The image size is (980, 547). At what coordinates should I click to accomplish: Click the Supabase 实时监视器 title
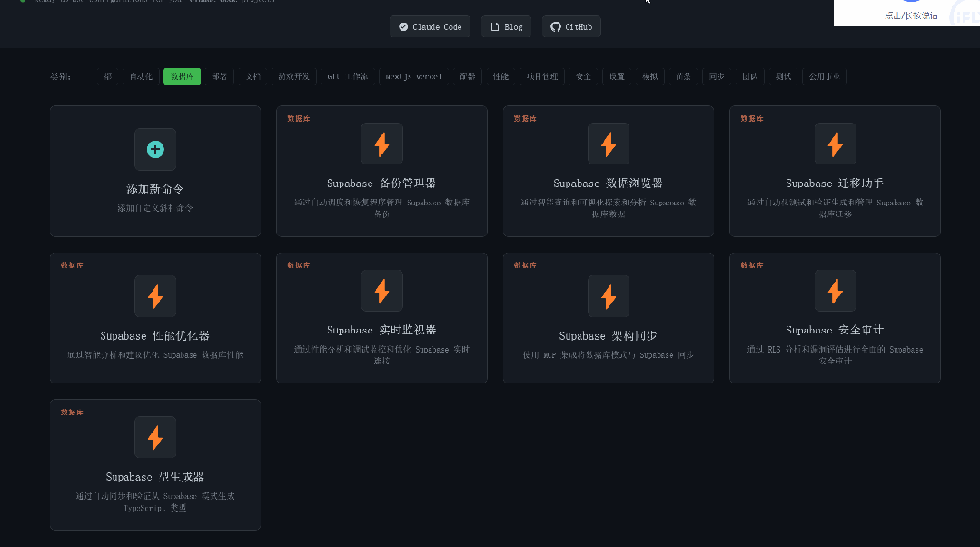(x=381, y=330)
